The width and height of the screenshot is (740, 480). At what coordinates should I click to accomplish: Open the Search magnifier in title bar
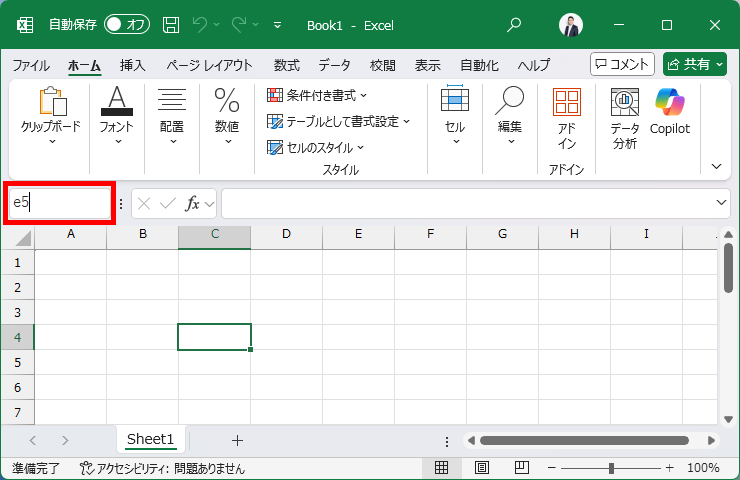(514, 25)
